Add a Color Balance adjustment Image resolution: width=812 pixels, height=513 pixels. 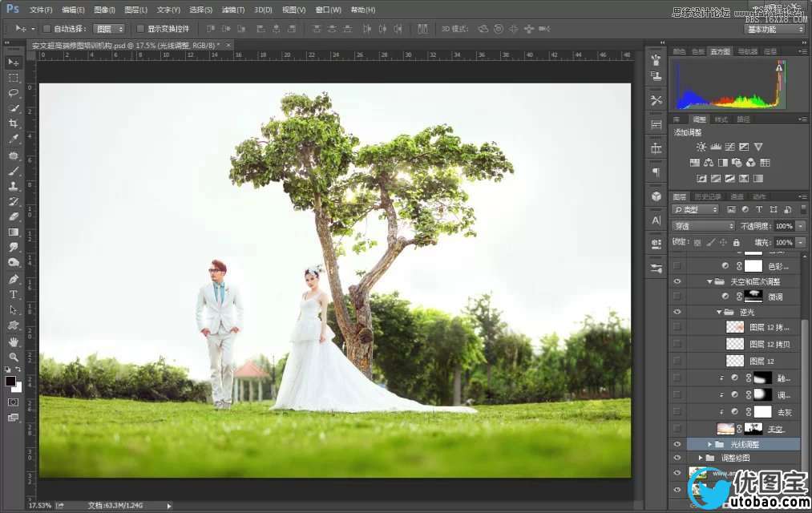point(709,163)
